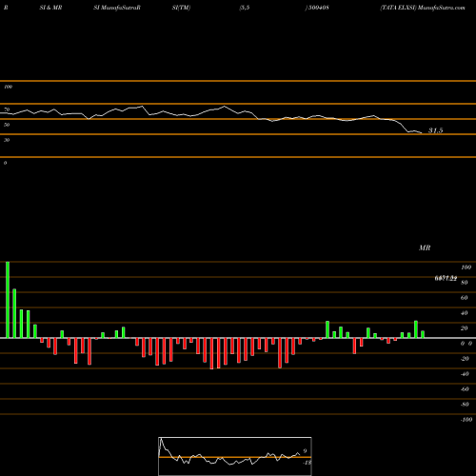The width and height of the screenshot is (476, 476).
Task: Click the tallest green bar in the MR histogram
Action: pos(8,300)
